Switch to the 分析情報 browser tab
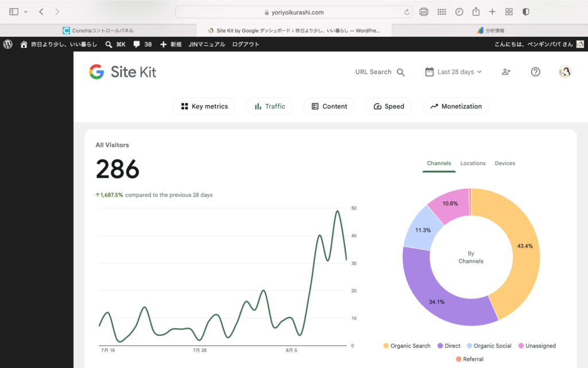The image size is (588, 368). [x=490, y=30]
